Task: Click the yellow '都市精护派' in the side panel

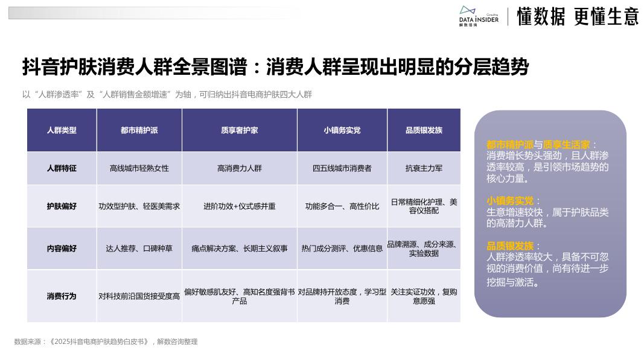Action: pos(509,144)
